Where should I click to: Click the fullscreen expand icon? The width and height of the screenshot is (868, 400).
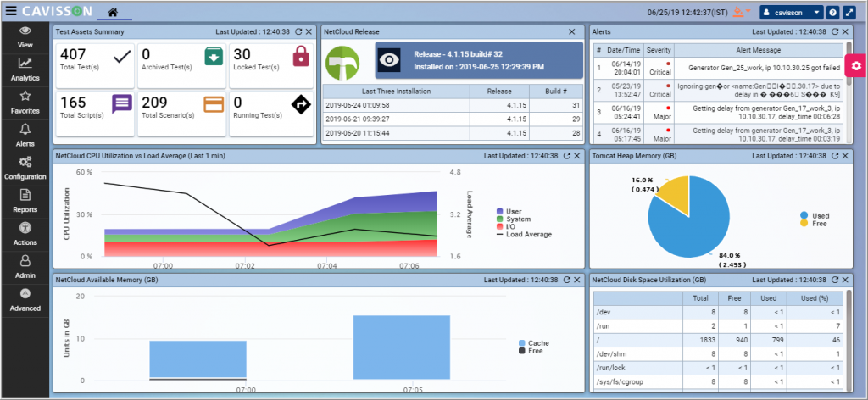[848, 12]
